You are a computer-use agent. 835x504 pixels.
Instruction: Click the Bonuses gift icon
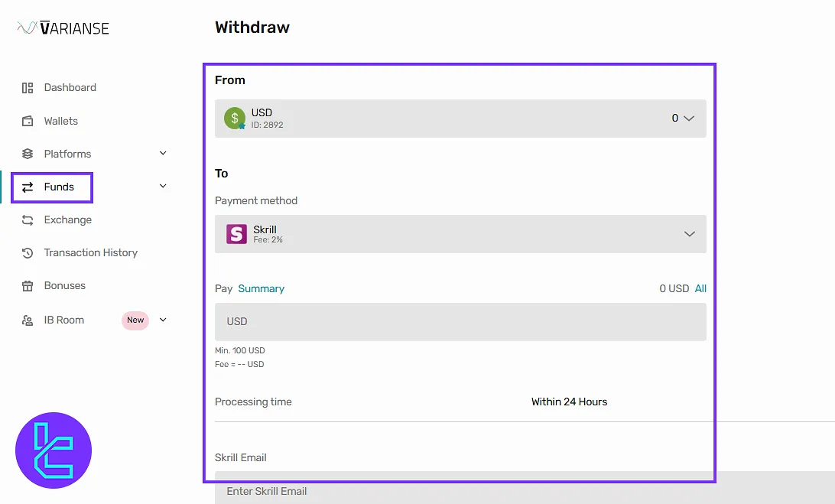coord(28,286)
